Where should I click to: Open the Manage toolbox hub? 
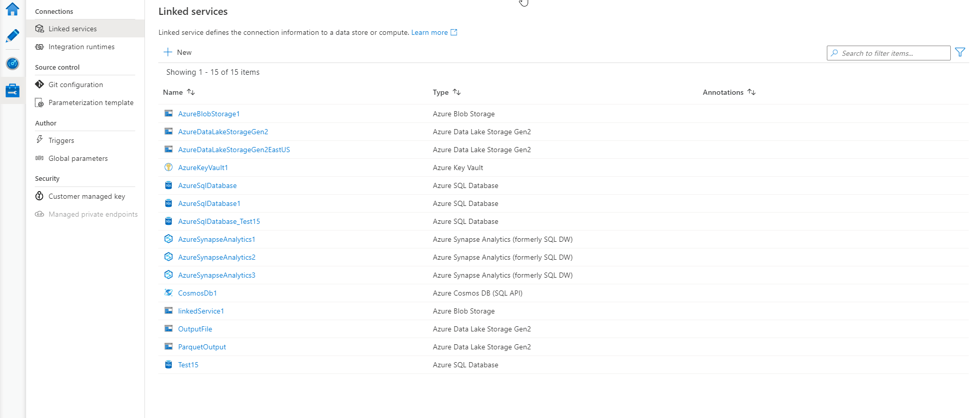tap(12, 91)
